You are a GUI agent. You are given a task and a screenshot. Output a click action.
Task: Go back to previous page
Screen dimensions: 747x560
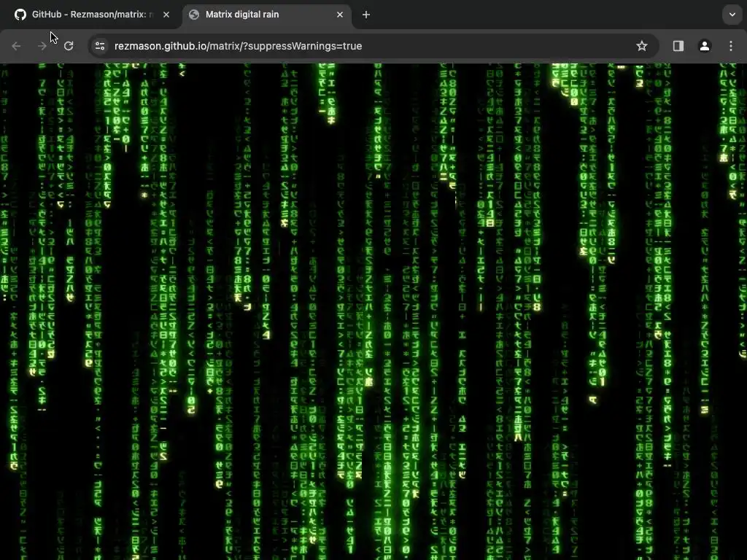16,46
